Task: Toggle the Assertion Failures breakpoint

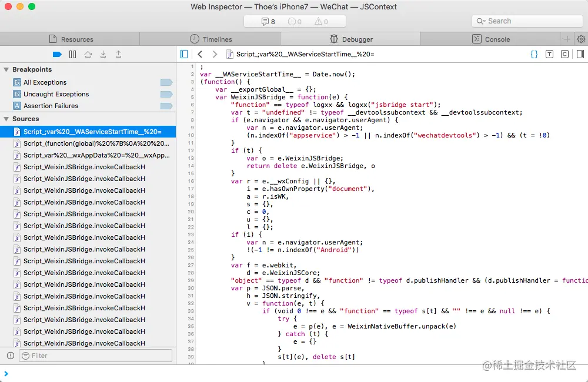Action: click(x=166, y=106)
